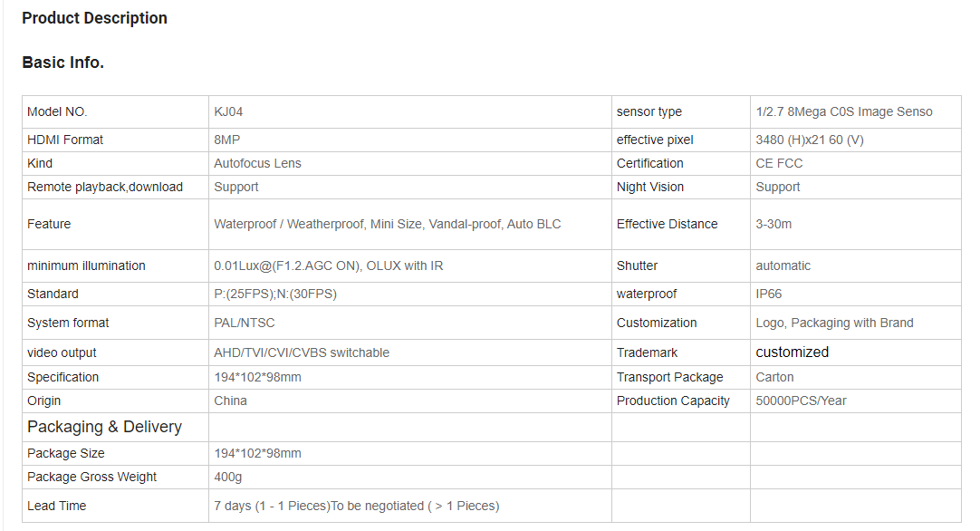Click the Basic Info. heading
Viewport: 980px width, 531px height.
62,63
